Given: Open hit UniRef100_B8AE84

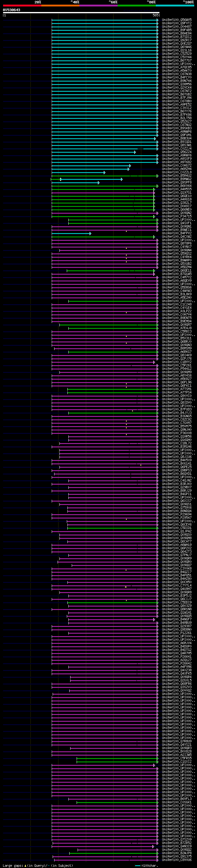Looking at the screenshot, I should [x=177, y=33].
